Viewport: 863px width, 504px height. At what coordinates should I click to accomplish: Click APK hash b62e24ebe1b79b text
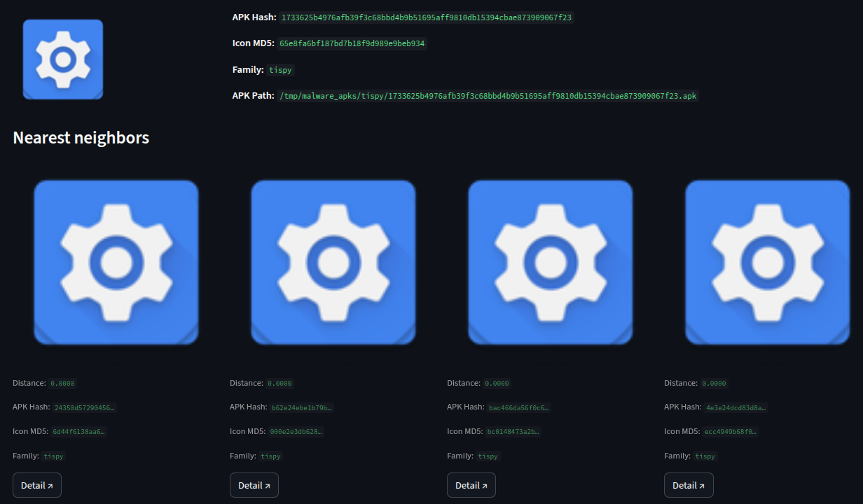tap(302, 407)
